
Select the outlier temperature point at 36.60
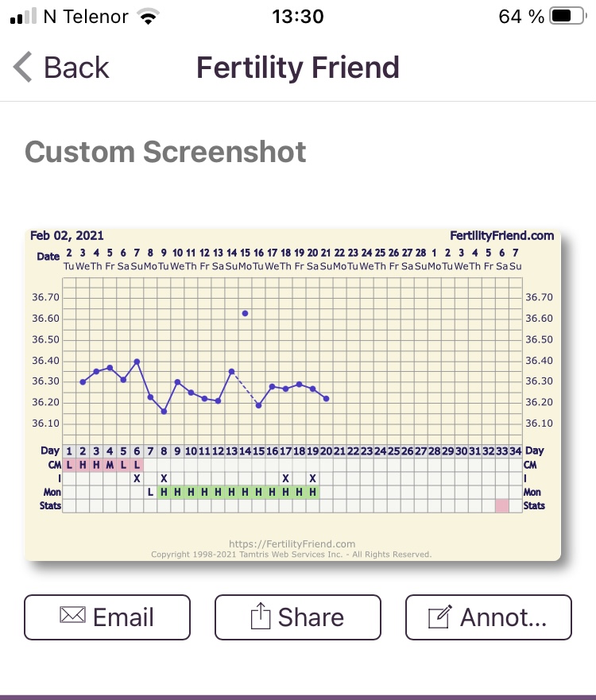(245, 313)
